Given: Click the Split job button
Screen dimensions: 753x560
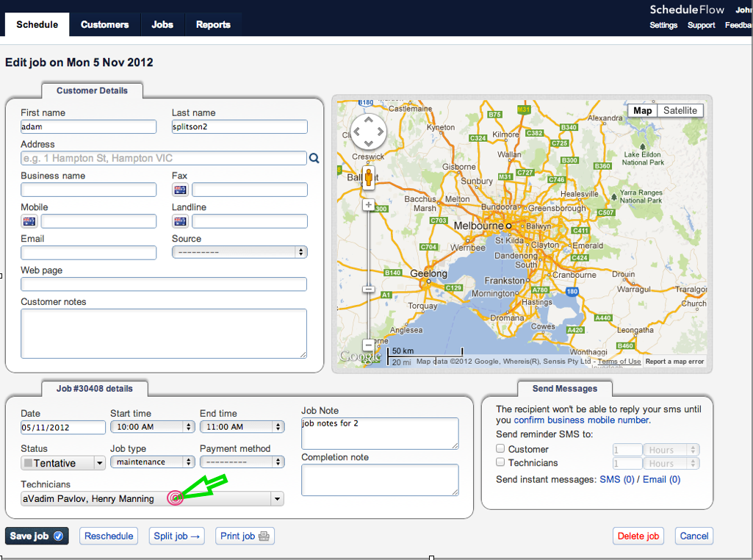Looking at the screenshot, I should pyautogui.click(x=177, y=536).
